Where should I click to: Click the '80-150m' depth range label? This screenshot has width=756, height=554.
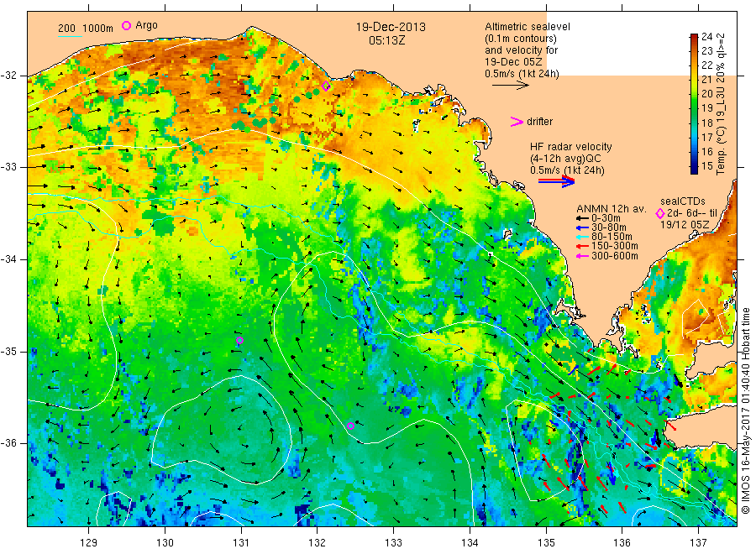612,237
